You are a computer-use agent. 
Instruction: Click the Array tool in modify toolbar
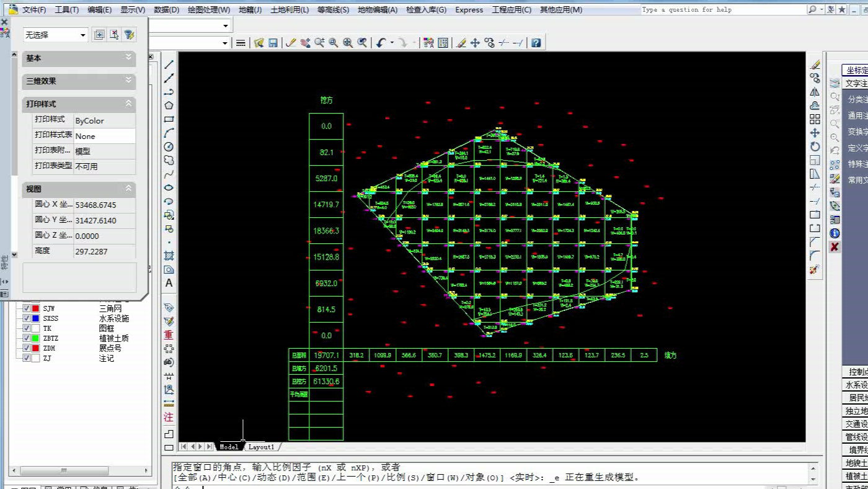tap(815, 119)
